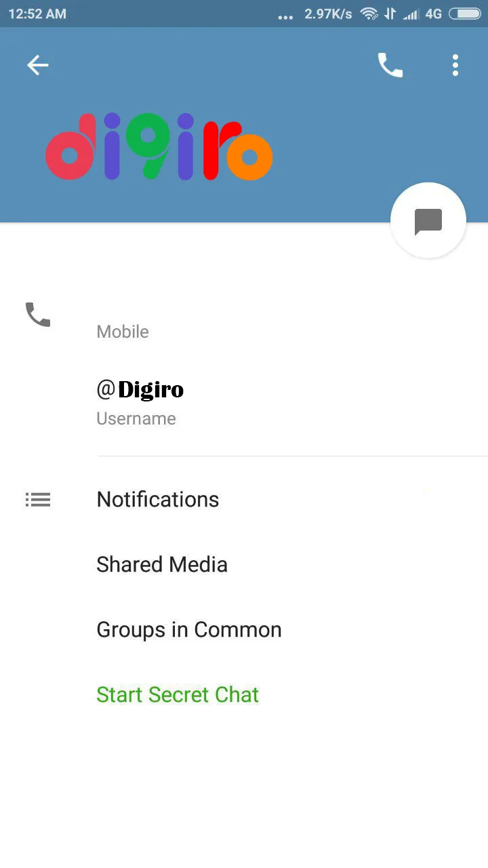
Task: Tap the floating send message button
Action: coord(428,220)
